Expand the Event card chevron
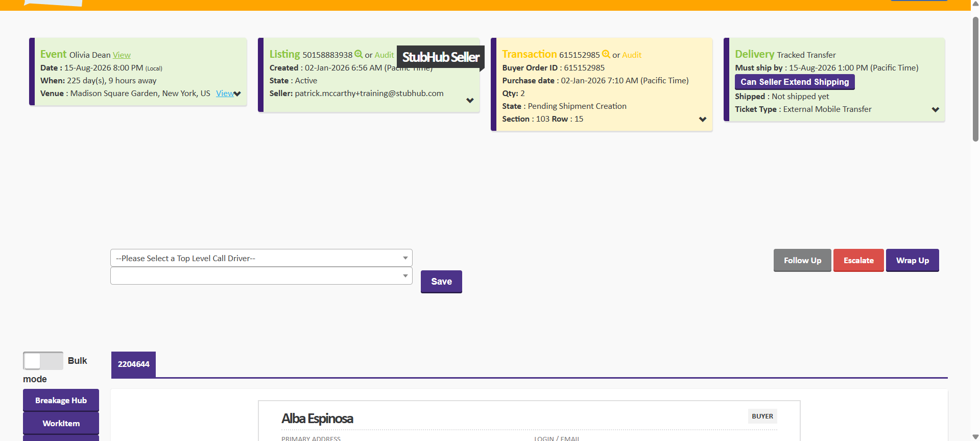 pos(237,94)
